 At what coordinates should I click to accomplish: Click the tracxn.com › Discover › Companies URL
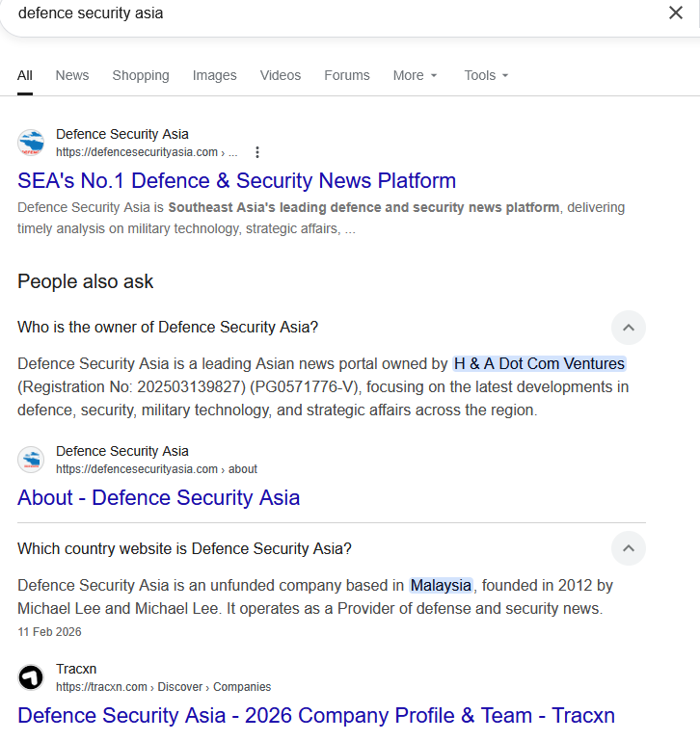[x=164, y=687]
